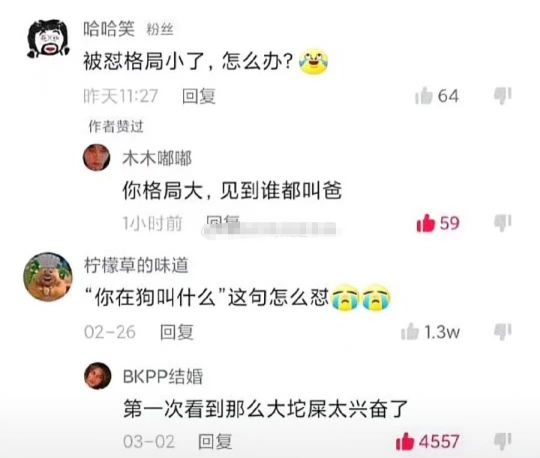Unlike 木木嘟嘟's reply with 59 likes
Image resolution: width=540 pixels, height=458 pixels.
click(426, 223)
